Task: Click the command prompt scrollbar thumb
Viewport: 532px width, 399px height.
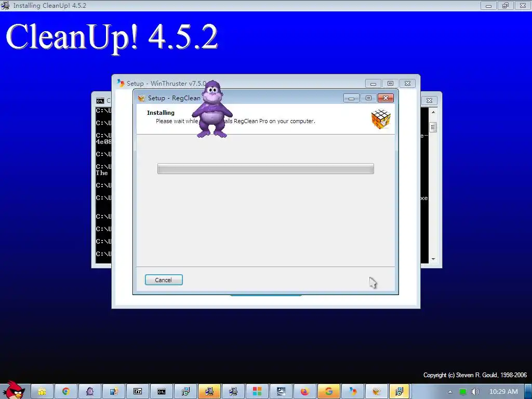Action: click(433, 127)
